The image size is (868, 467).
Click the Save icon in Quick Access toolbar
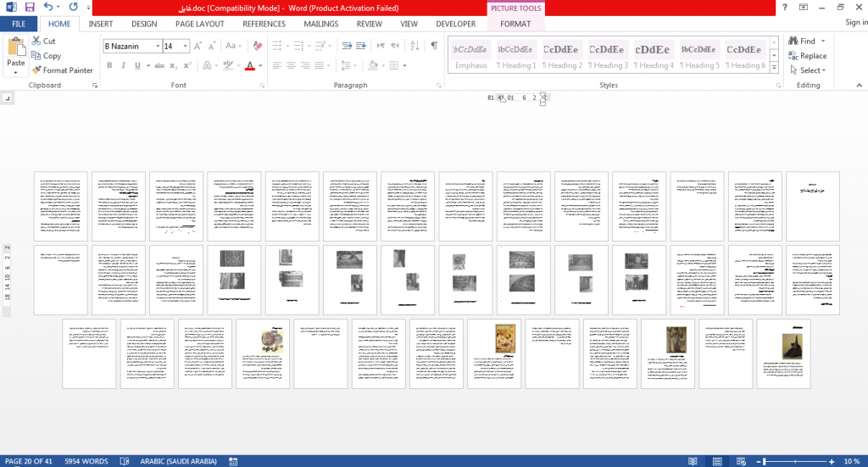point(30,8)
